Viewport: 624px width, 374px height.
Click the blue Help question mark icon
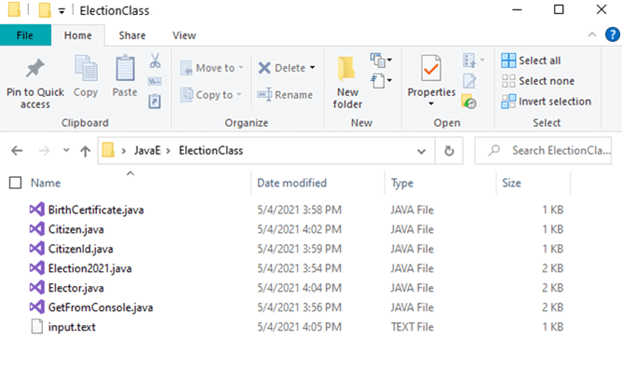pos(612,35)
